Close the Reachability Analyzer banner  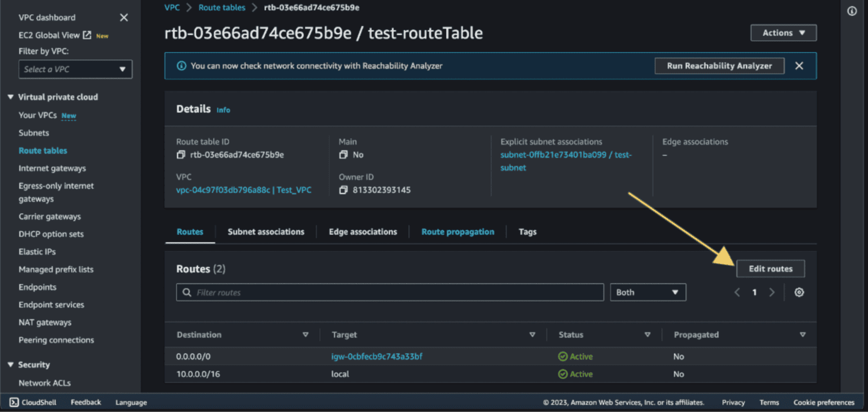[799, 66]
